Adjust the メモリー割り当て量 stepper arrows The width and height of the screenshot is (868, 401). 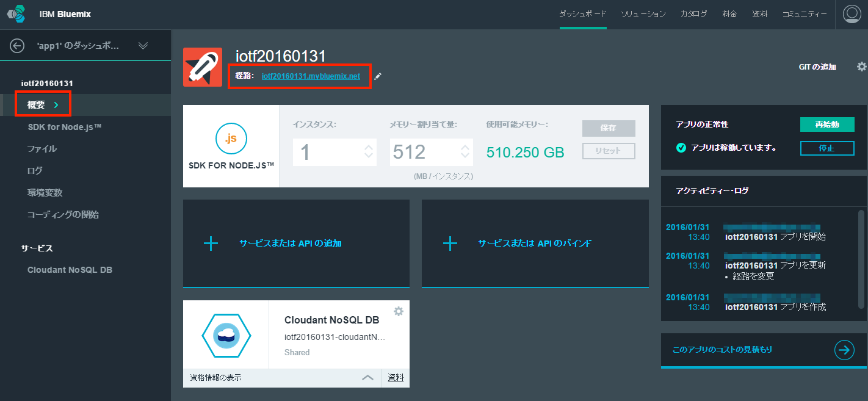[x=465, y=152]
